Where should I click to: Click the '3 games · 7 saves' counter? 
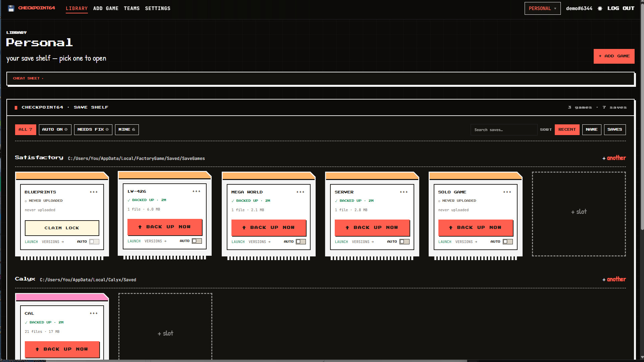[597, 108]
